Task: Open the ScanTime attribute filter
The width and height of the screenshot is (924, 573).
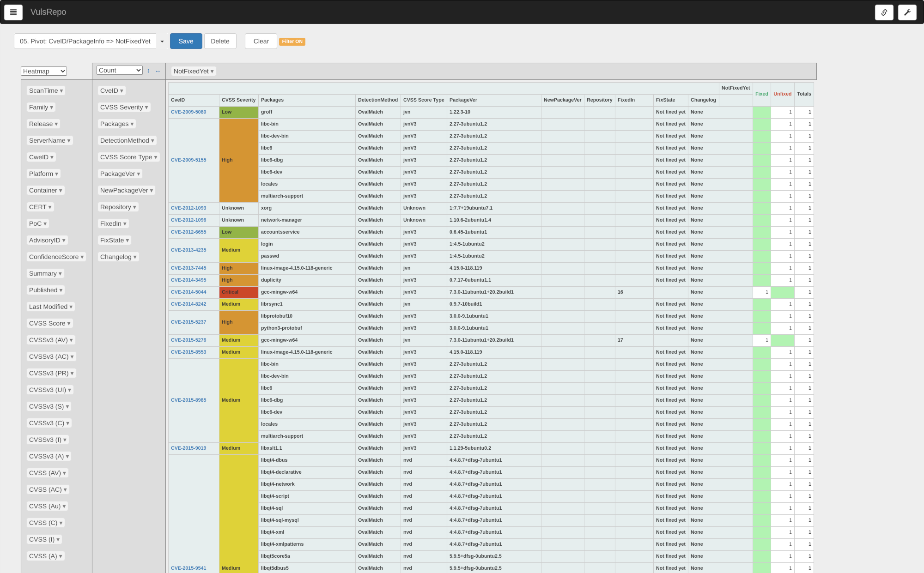Action: click(61, 91)
